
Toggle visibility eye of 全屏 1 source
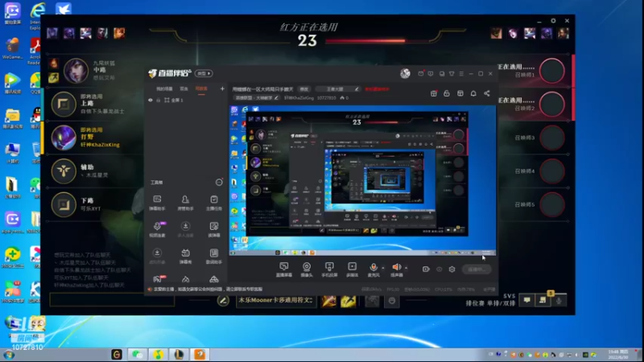151,100
